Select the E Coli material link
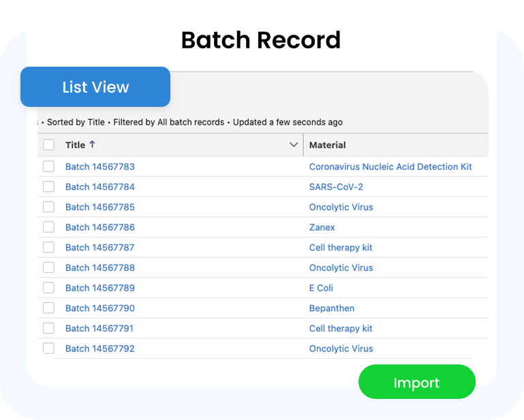This screenshot has height=420, width=524. [321, 288]
